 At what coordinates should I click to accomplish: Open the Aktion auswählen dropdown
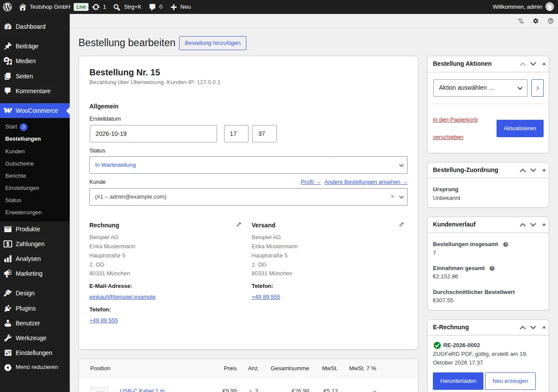[x=480, y=88]
